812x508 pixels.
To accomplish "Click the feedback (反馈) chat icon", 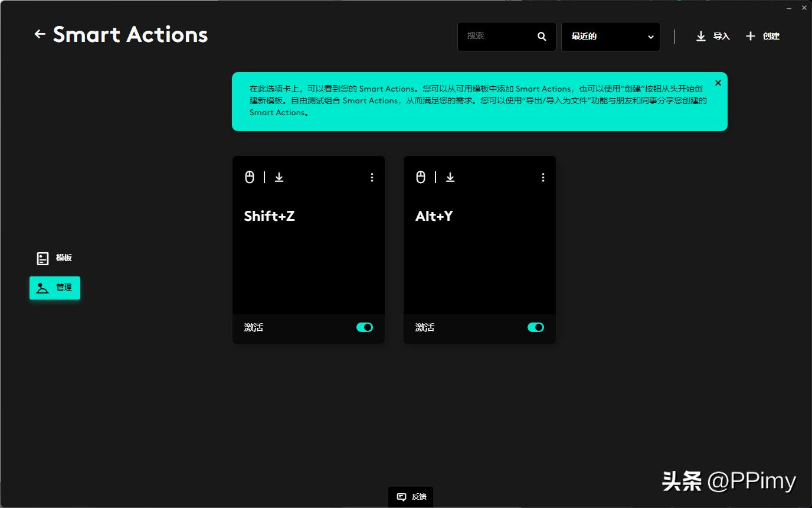I will (401, 497).
